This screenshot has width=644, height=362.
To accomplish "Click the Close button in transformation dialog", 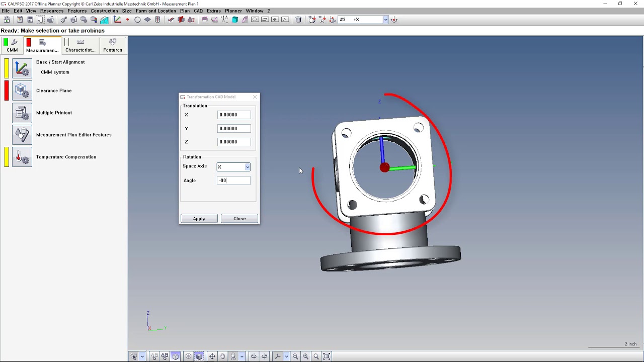I will pos(239,219).
